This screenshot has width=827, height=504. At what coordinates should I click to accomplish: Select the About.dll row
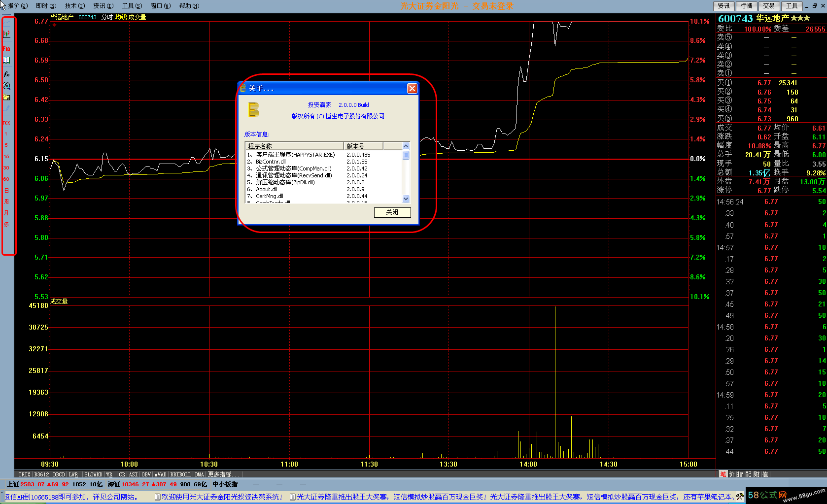coord(324,189)
